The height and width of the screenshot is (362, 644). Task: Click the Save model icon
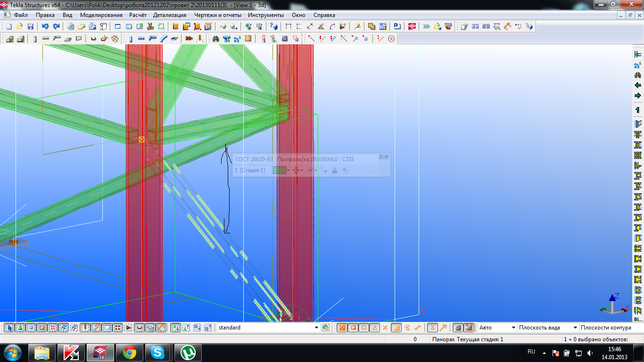pos(30,26)
